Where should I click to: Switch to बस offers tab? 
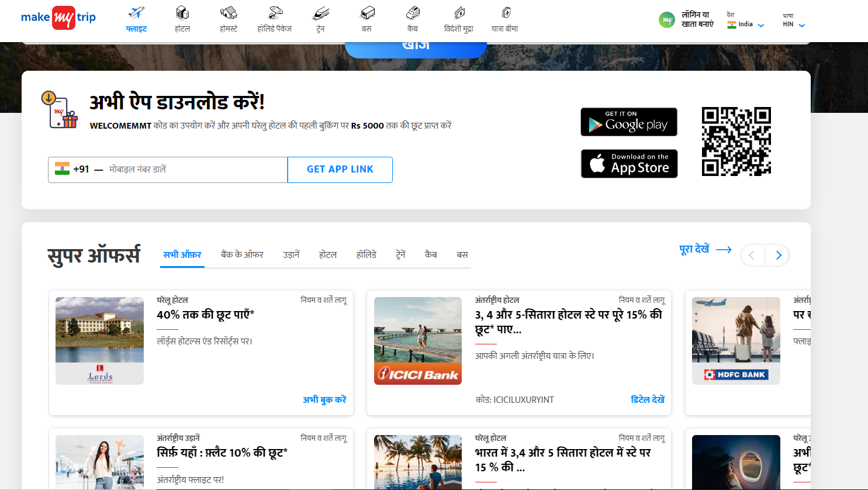click(462, 255)
